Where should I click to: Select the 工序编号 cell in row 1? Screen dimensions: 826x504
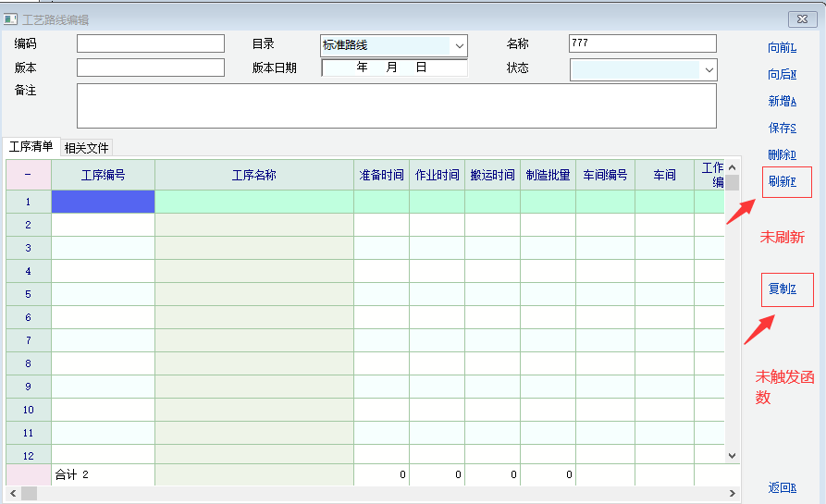103,202
